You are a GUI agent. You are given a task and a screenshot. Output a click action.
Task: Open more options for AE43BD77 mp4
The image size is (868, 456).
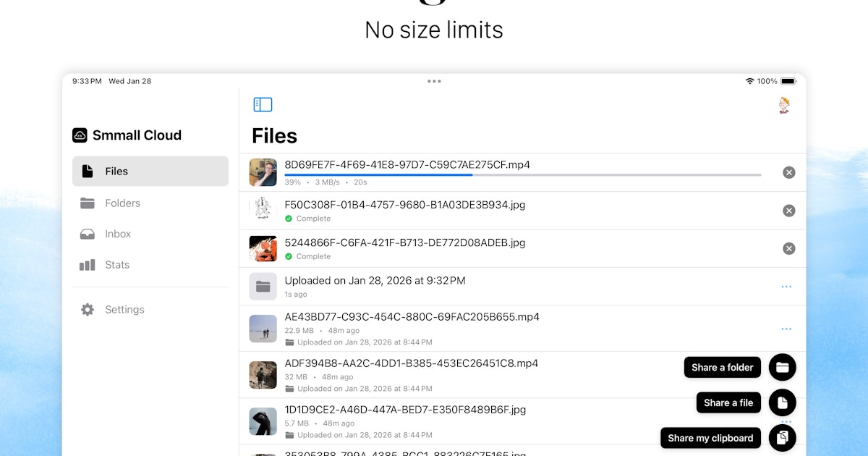point(786,329)
